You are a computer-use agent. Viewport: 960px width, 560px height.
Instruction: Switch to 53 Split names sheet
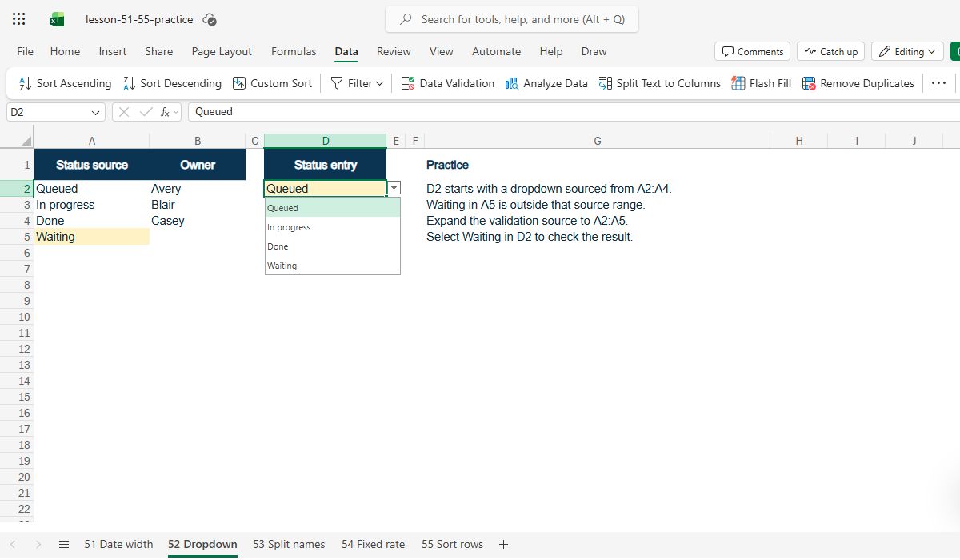click(289, 544)
